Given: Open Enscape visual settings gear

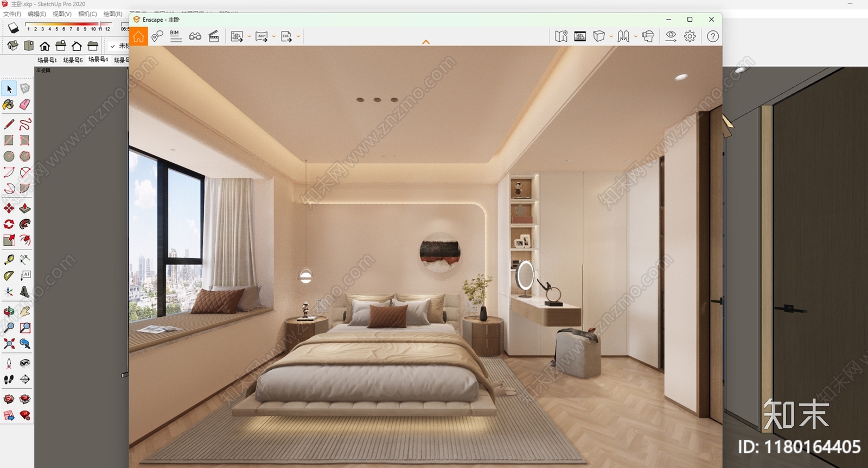Looking at the screenshot, I should click(690, 36).
